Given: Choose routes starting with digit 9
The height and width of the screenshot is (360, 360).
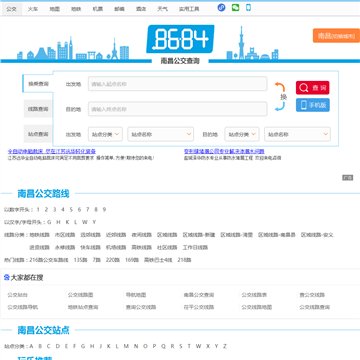Looking at the screenshot, I should click(104, 210).
